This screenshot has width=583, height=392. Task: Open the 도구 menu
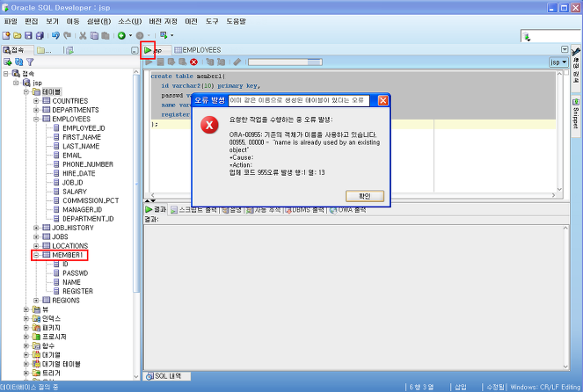coord(212,21)
